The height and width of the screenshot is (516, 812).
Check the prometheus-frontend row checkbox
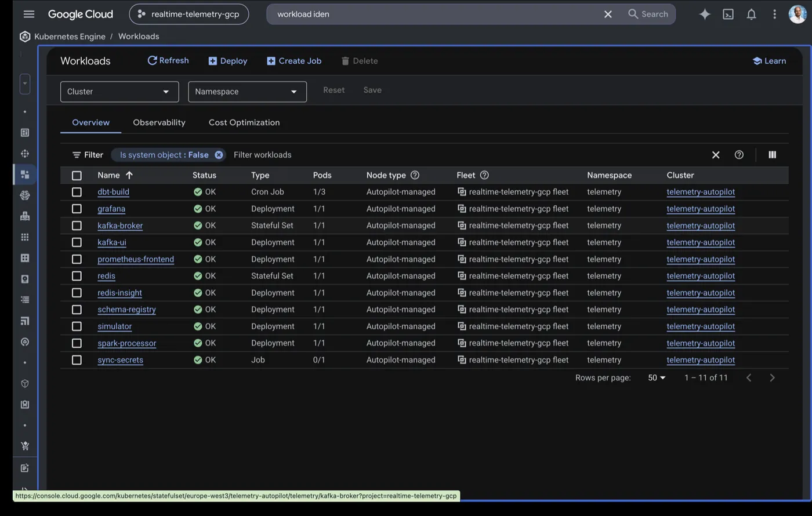pos(77,259)
